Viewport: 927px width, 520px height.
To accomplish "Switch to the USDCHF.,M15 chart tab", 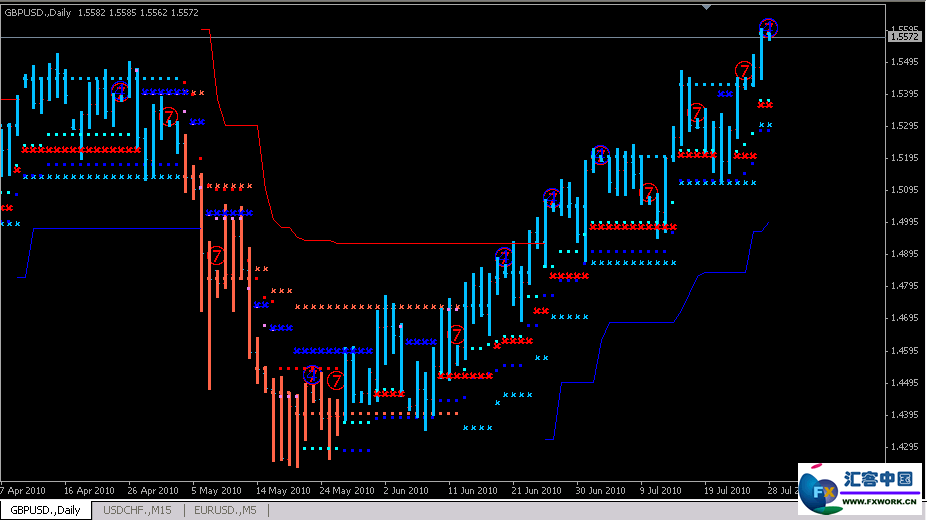I will tap(138, 511).
